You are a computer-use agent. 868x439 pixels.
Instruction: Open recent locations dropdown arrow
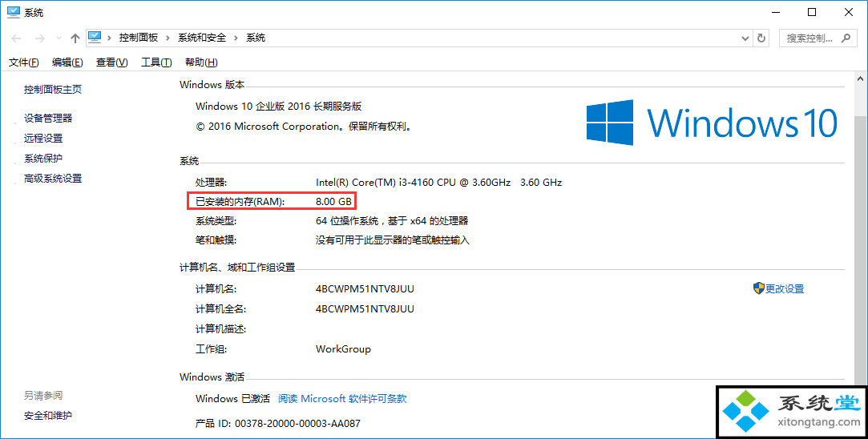59,38
